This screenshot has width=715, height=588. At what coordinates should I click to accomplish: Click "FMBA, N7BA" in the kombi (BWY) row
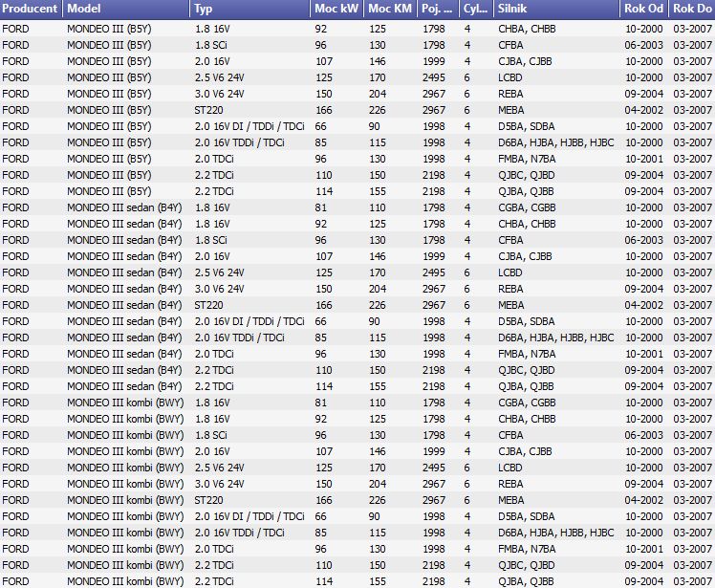(x=527, y=549)
